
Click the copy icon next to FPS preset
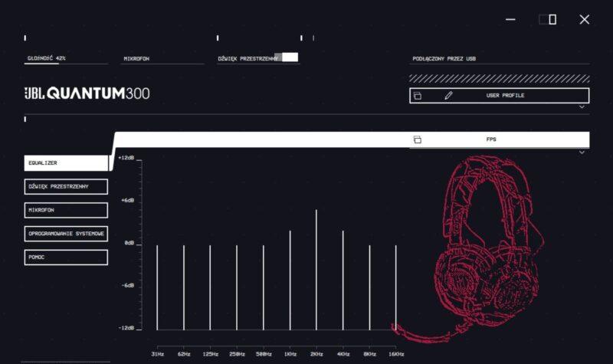[x=418, y=139]
